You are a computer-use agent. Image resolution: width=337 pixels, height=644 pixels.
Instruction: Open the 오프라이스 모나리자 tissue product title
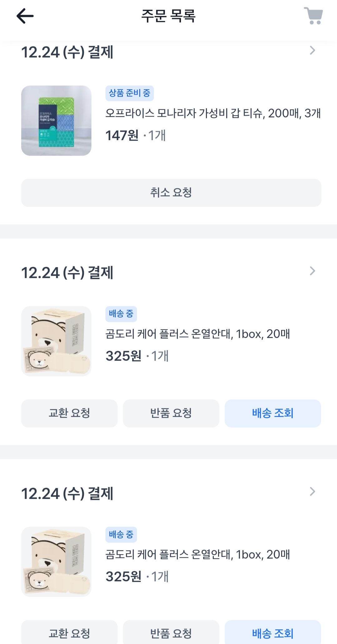(x=213, y=113)
